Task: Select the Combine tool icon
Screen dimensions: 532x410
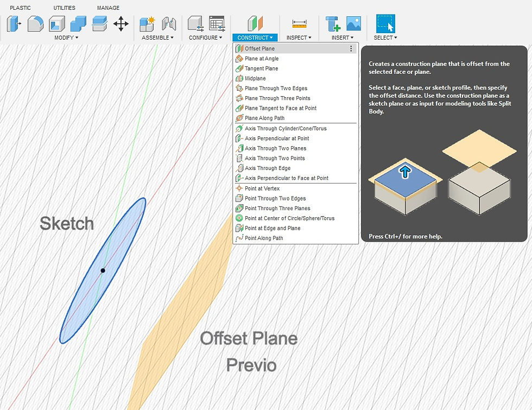Action: click(77, 24)
